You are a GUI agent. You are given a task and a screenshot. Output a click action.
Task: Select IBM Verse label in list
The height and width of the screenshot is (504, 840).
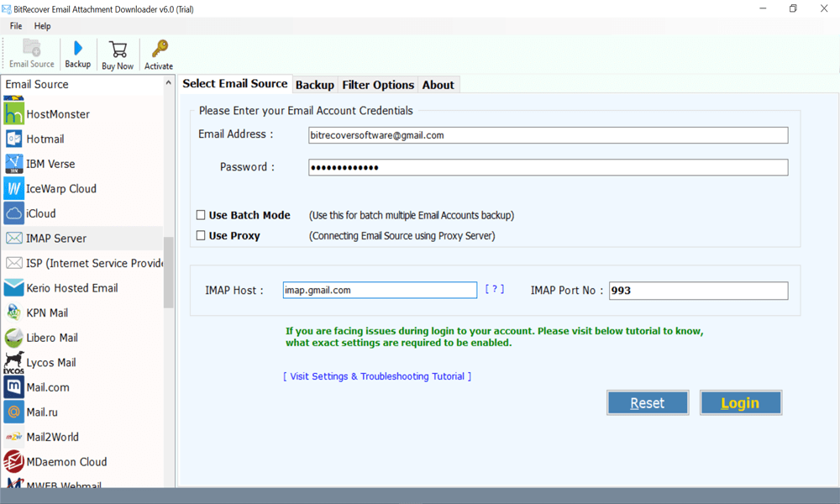(x=51, y=163)
